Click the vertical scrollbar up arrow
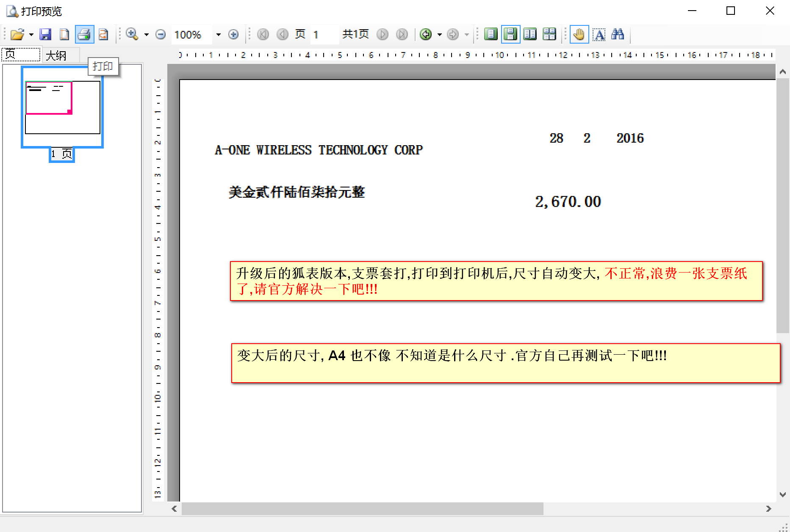 tap(783, 72)
